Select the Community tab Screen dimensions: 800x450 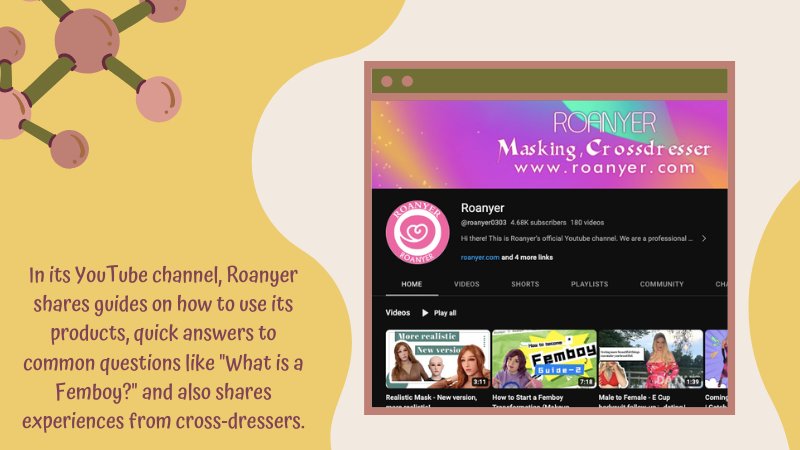[661, 284]
